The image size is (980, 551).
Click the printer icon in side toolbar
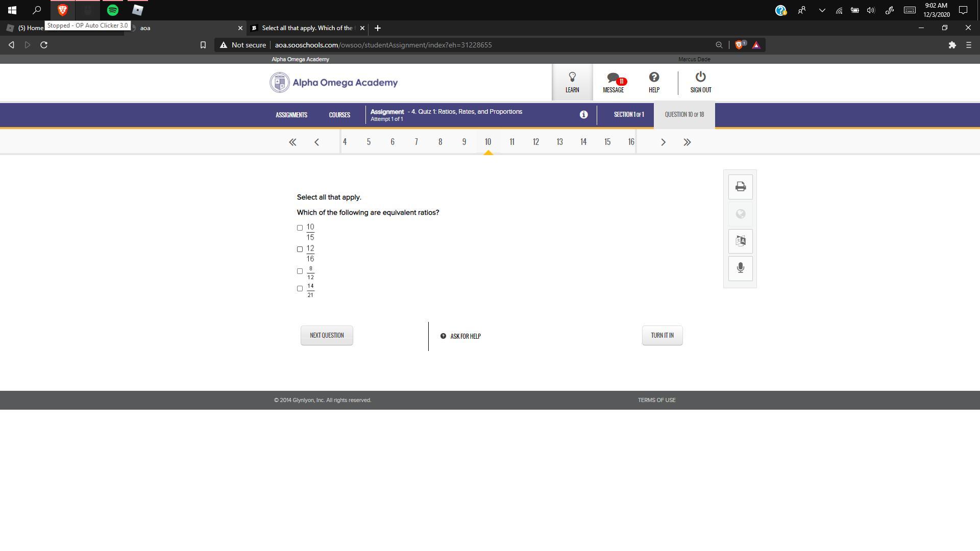[740, 187]
